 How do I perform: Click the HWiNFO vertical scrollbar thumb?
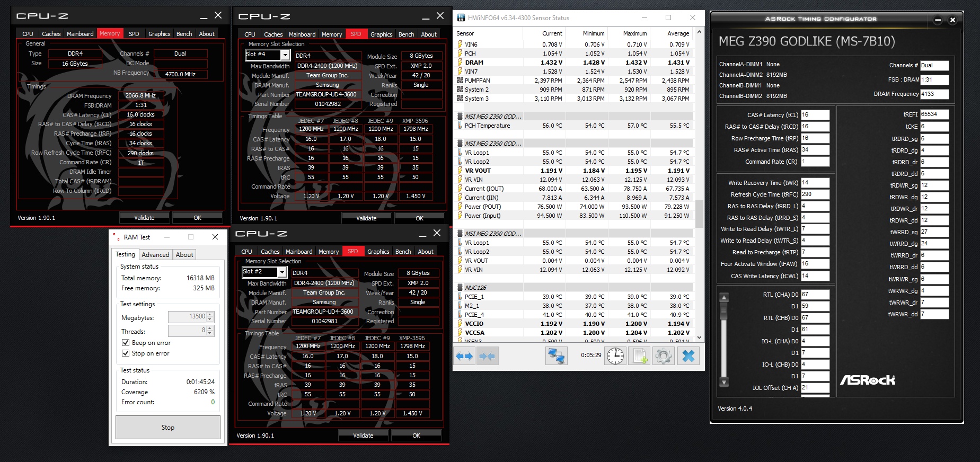699,214
